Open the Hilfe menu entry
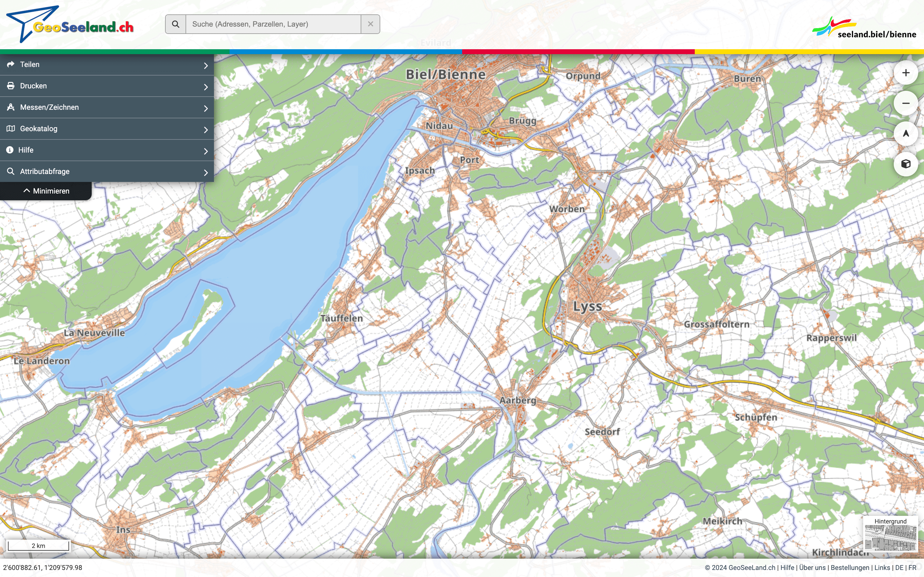The height and width of the screenshot is (577, 924). 107,150
